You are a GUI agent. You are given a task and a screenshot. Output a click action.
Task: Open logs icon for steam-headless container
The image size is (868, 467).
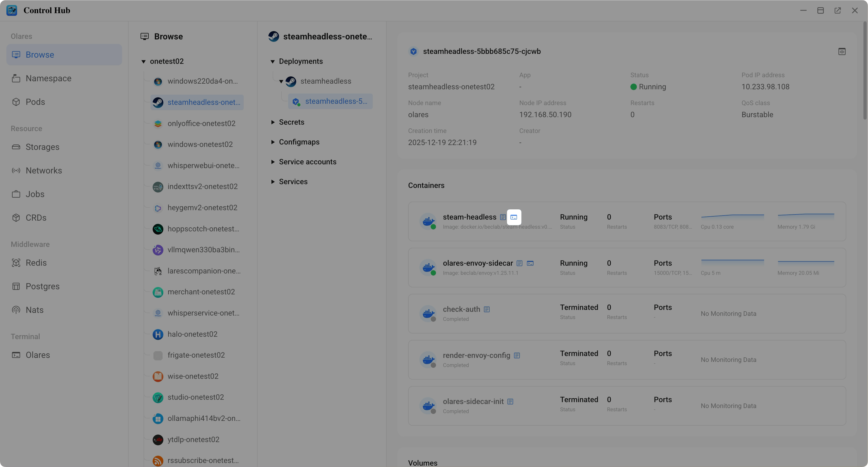click(503, 217)
